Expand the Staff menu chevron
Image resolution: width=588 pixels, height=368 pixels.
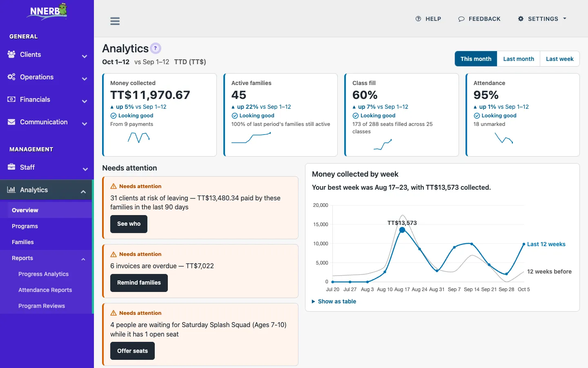click(85, 169)
